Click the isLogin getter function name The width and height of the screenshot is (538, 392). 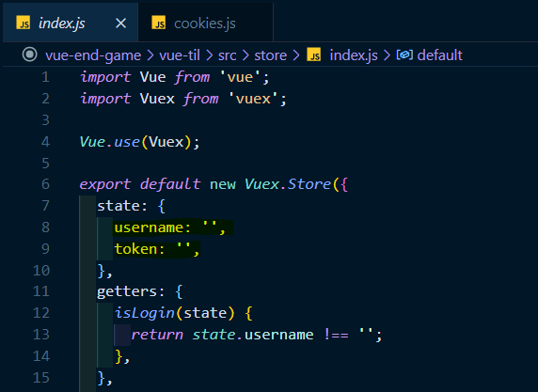(x=145, y=313)
